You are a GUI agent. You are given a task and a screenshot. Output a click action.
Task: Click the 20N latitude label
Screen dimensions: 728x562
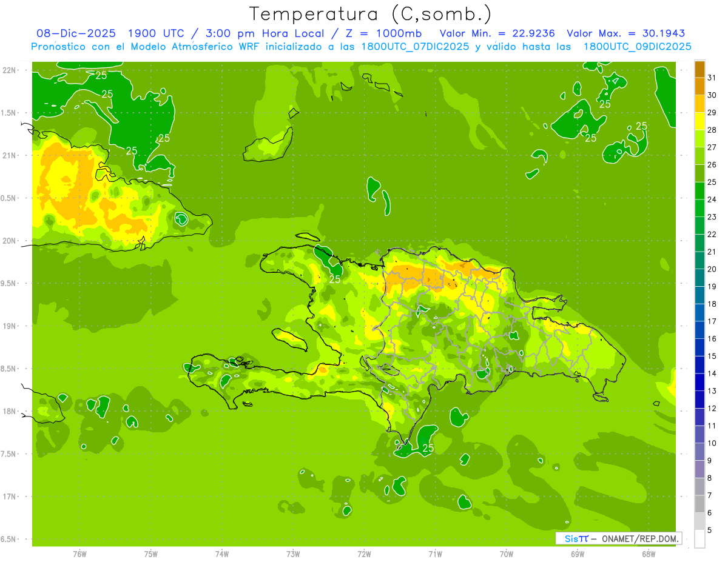coord(10,241)
